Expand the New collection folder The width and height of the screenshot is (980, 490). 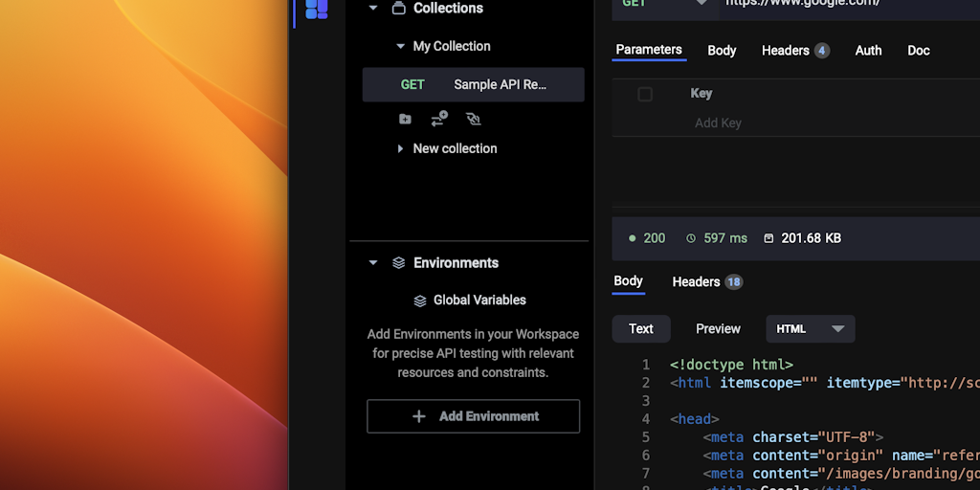[400, 149]
